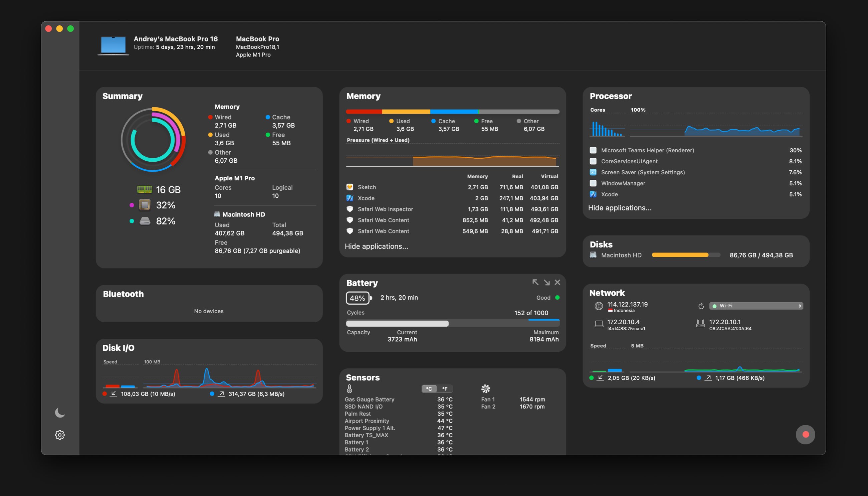Click Hide applications in Processor panel
Viewport: 868px width, 496px height.
click(x=619, y=207)
